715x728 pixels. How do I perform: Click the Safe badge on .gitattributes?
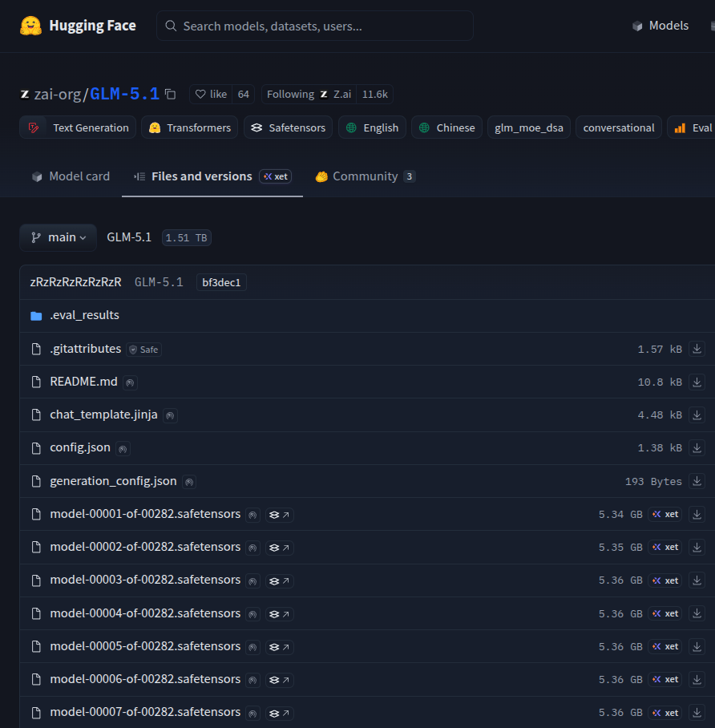click(x=144, y=350)
